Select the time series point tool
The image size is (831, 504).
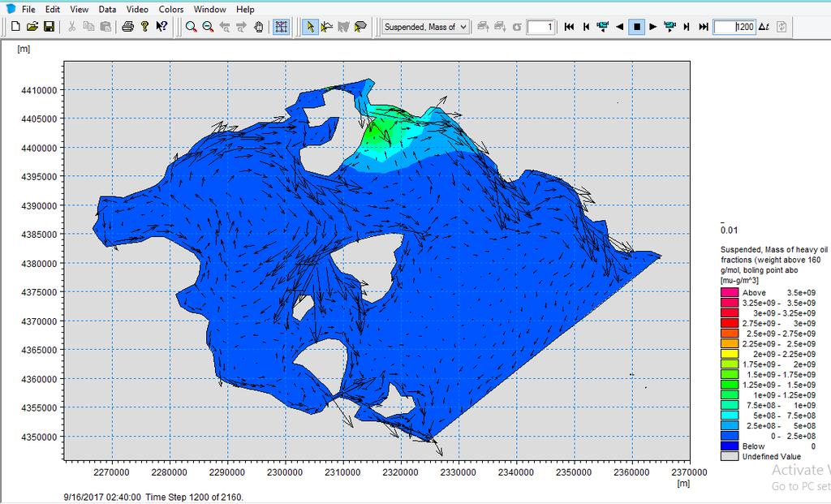pyautogui.click(x=326, y=27)
